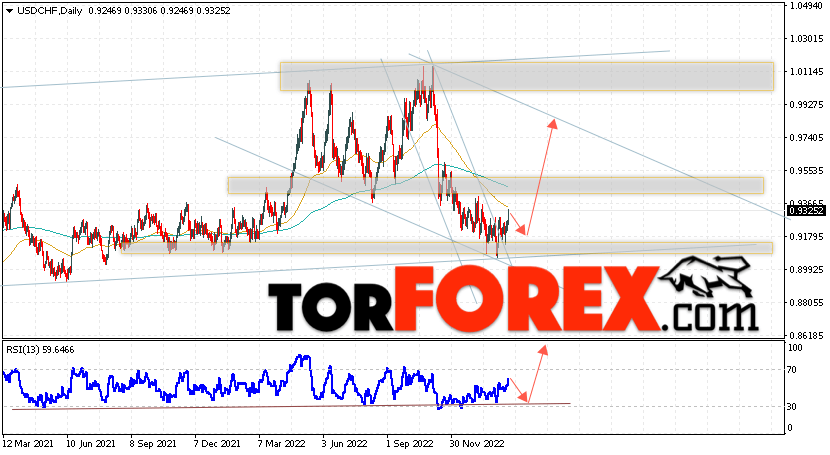Click the RSI scale value 0

790,427
